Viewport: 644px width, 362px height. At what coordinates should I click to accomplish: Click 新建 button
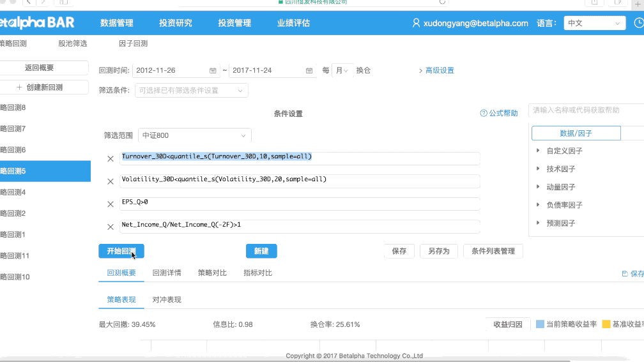261,251
